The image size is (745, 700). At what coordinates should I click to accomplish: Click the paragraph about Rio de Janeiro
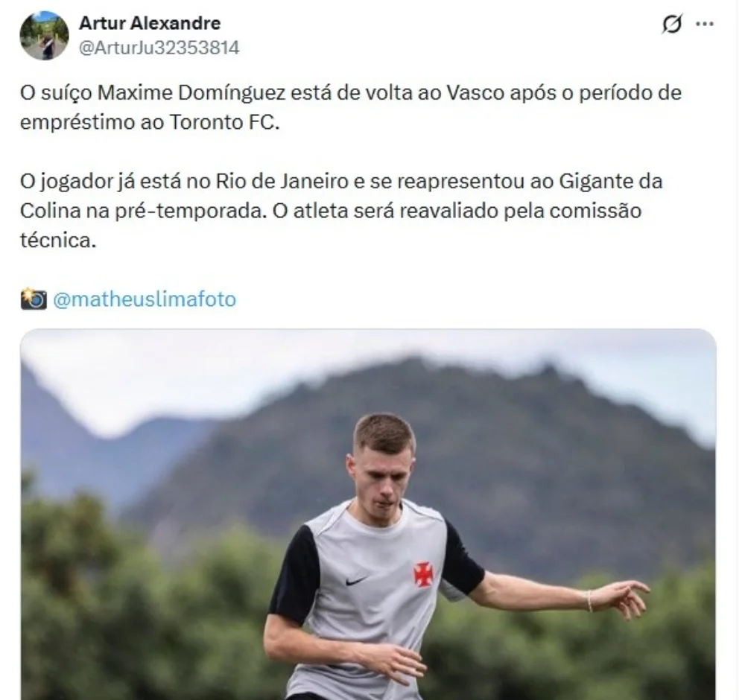click(341, 211)
